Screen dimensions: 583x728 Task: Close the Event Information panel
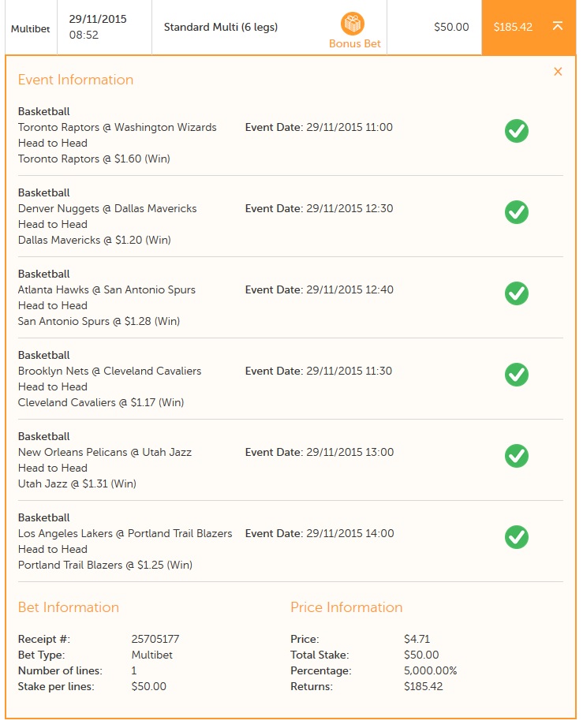point(558,72)
